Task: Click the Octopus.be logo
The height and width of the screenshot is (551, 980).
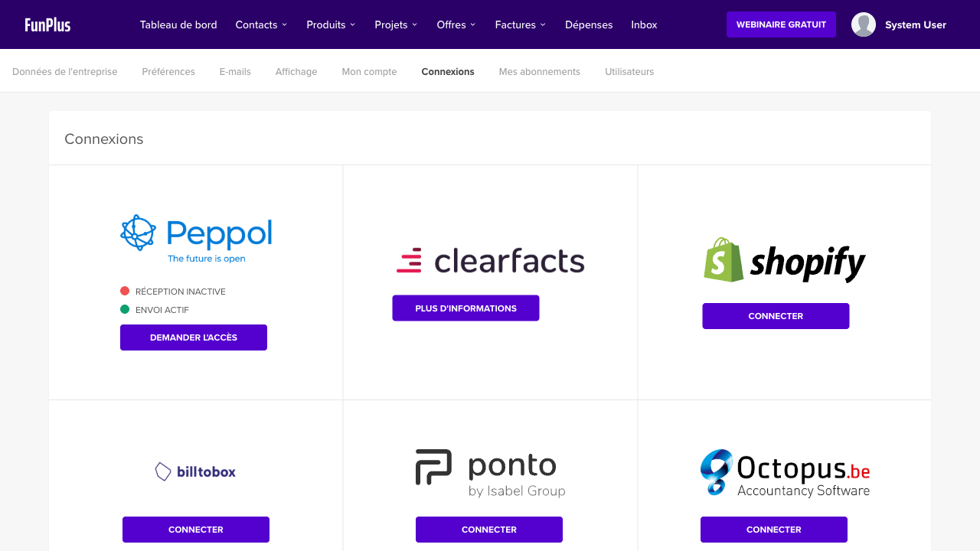Action: pos(785,473)
